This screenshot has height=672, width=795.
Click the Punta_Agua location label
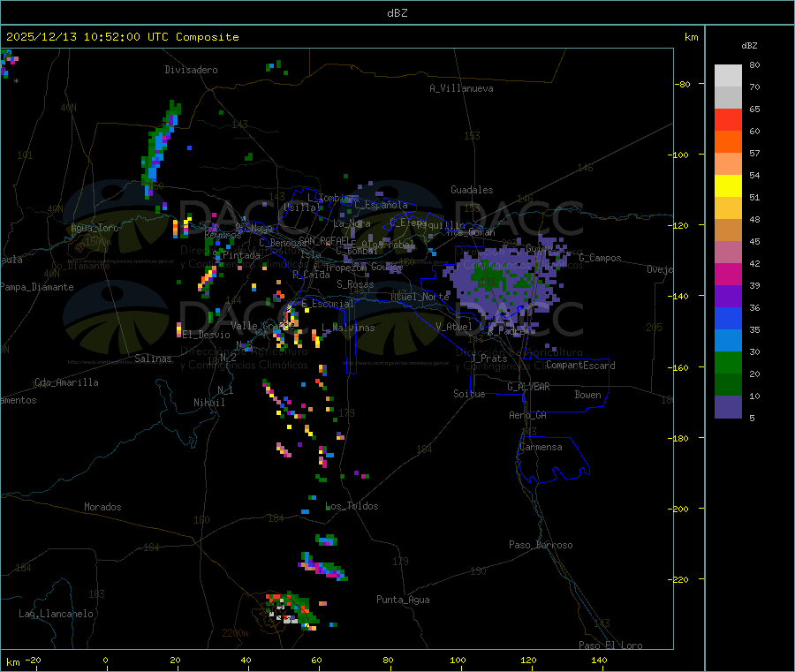tap(403, 600)
